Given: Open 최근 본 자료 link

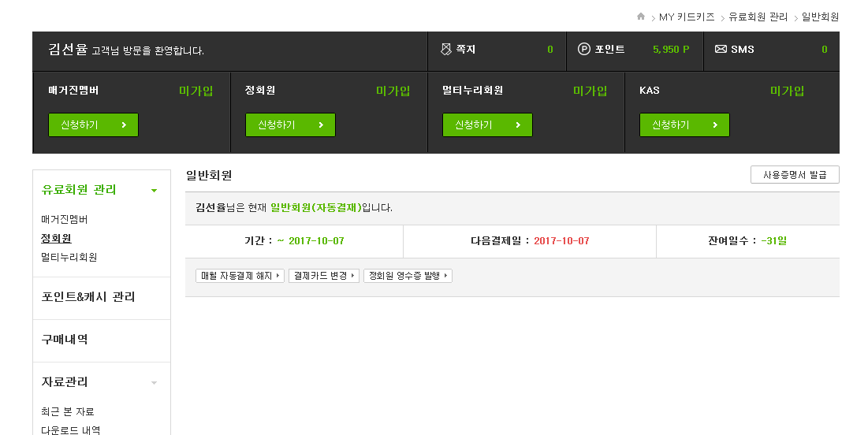Looking at the screenshot, I should click(x=68, y=412).
